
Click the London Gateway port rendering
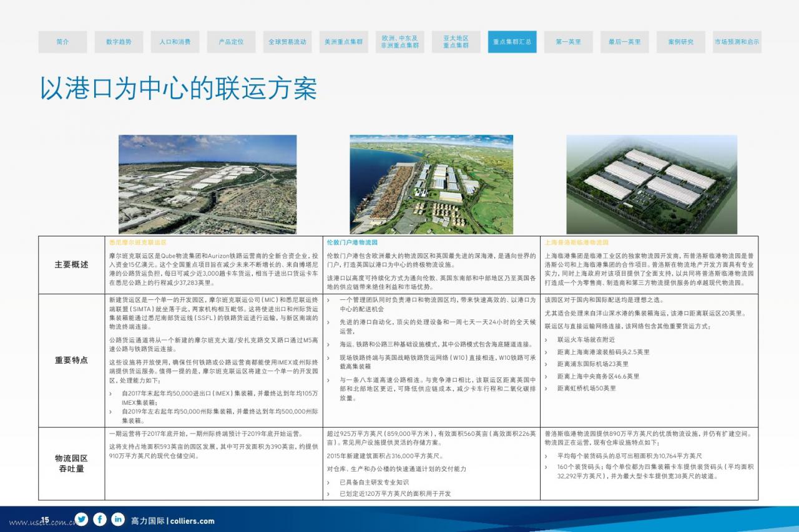point(431,185)
